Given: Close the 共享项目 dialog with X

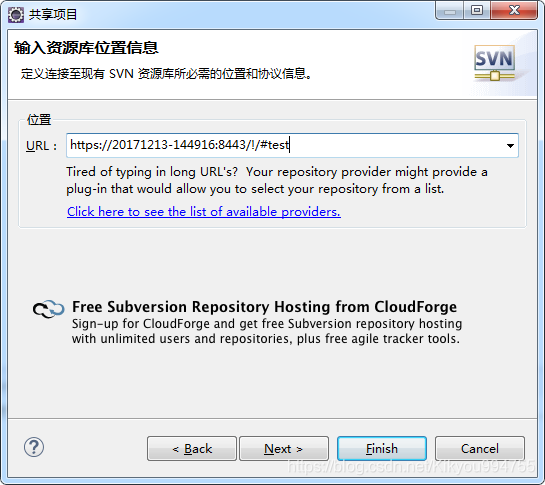Looking at the screenshot, I should pyautogui.click(x=514, y=10).
